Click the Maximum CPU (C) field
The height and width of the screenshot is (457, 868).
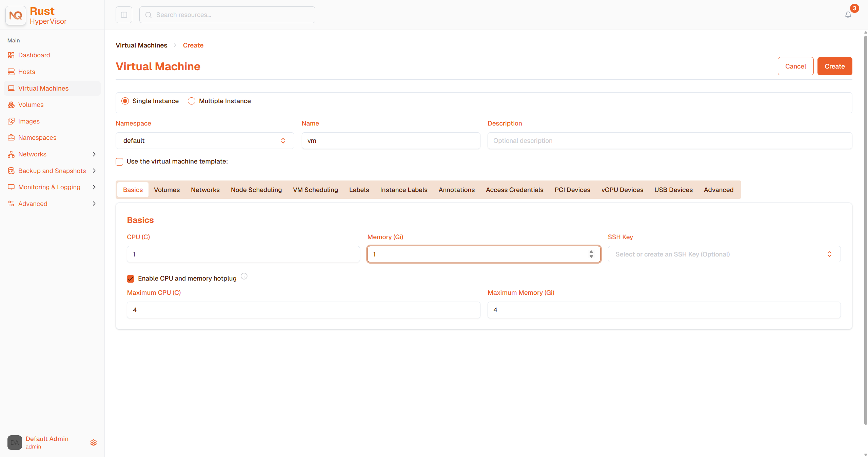[x=303, y=310]
